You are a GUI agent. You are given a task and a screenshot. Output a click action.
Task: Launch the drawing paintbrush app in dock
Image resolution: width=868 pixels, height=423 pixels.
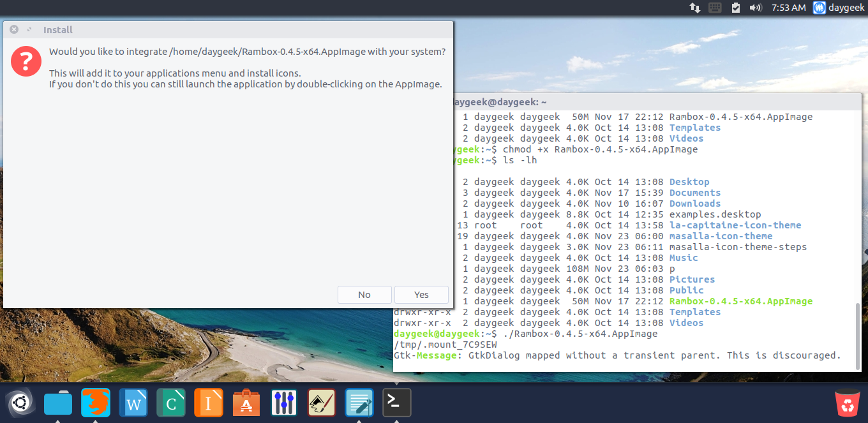click(x=322, y=403)
